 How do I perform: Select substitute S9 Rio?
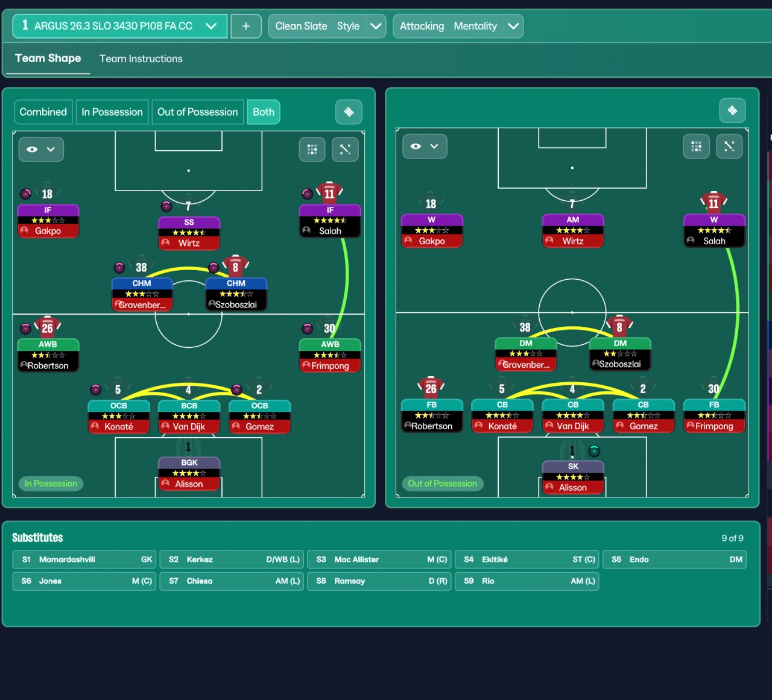pos(527,581)
